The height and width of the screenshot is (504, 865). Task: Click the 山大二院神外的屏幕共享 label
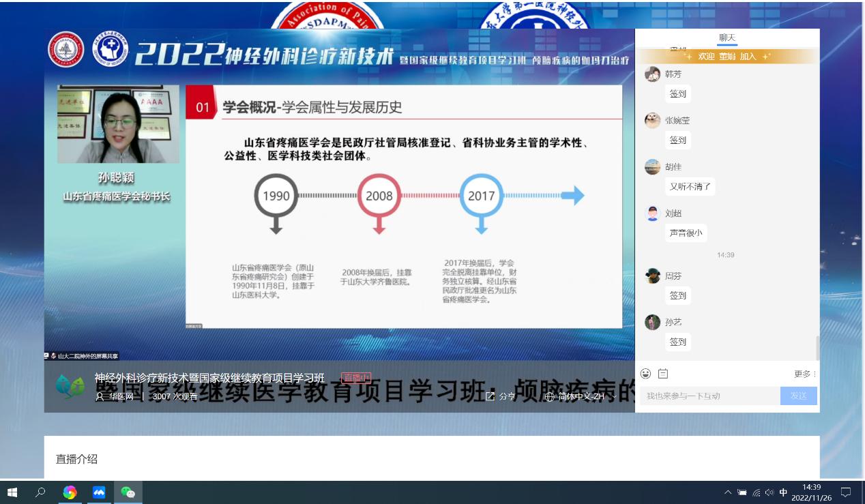pos(82,356)
